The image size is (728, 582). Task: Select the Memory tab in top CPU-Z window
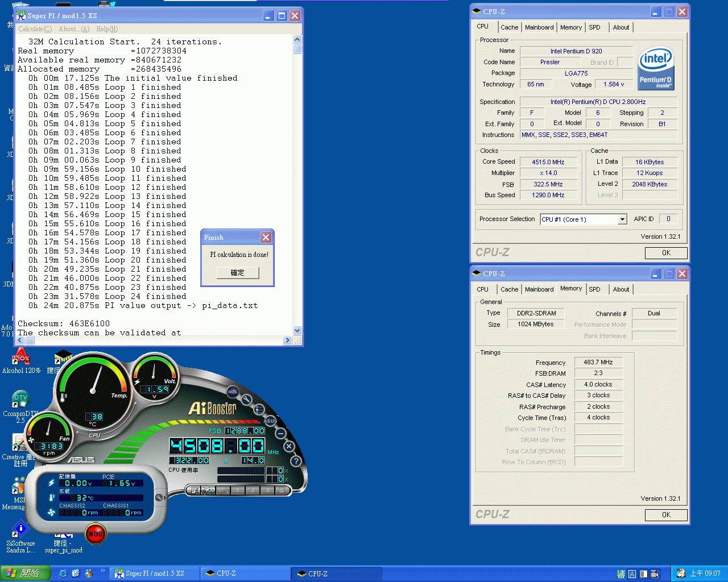click(x=571, y=27)
